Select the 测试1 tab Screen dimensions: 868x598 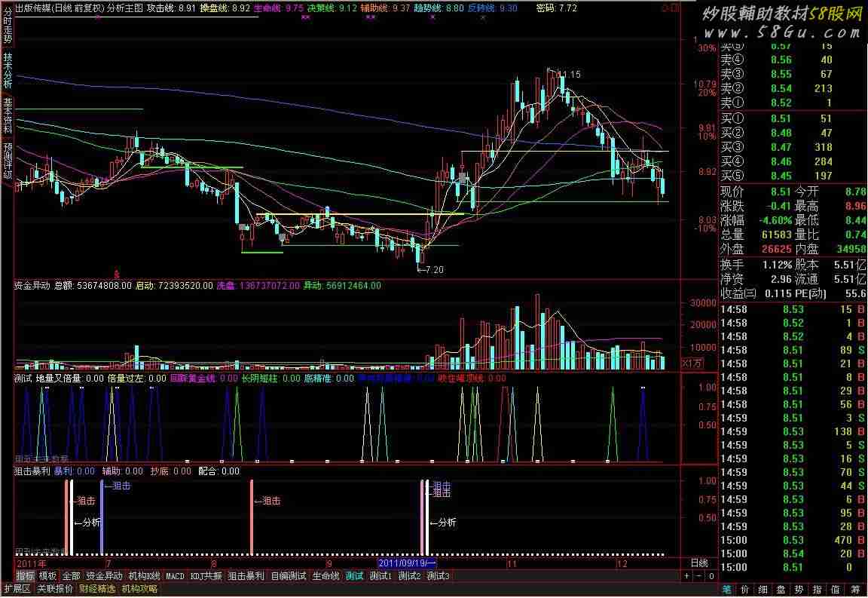pyautogui.click(x=381, y=576)
